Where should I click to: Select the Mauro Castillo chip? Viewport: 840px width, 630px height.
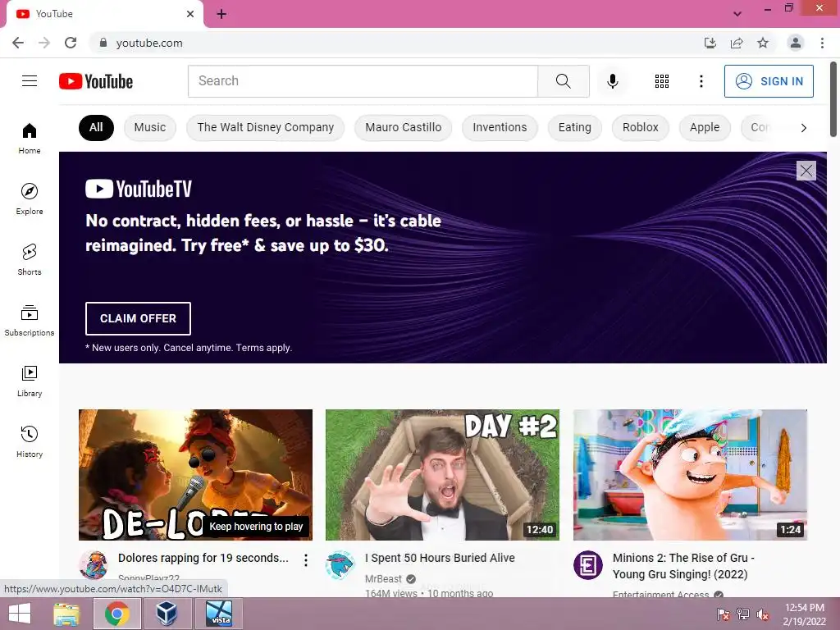point(403,127)
